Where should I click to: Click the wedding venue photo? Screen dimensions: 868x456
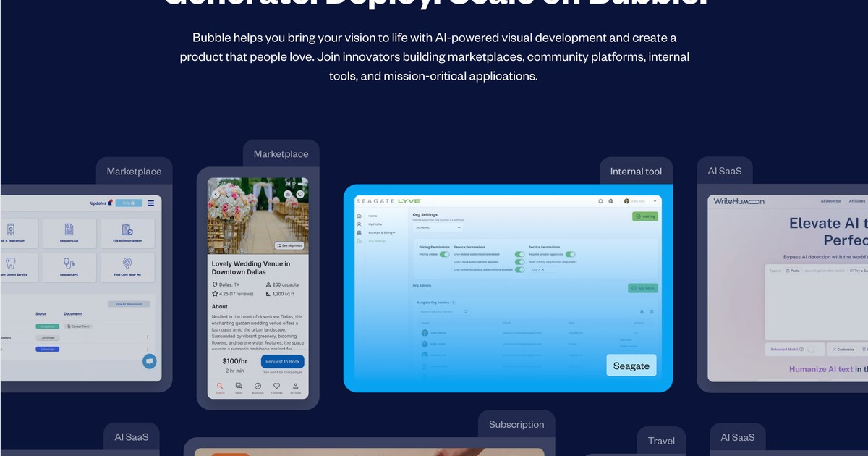coord(258,217)
